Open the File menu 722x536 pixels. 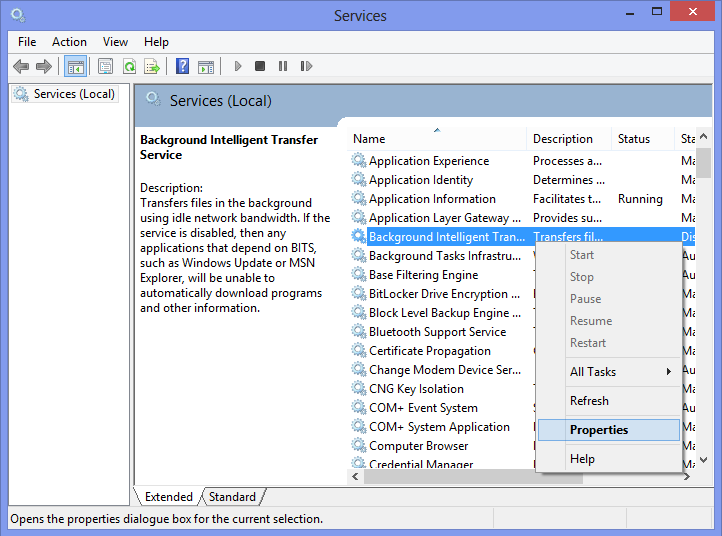[x=27, y=42]
